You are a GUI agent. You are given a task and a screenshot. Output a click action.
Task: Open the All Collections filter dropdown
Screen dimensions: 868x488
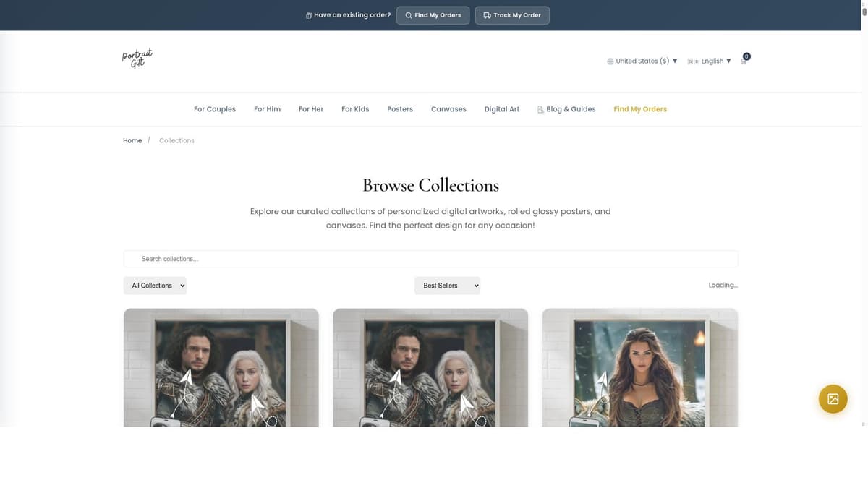tap(155, 286)
